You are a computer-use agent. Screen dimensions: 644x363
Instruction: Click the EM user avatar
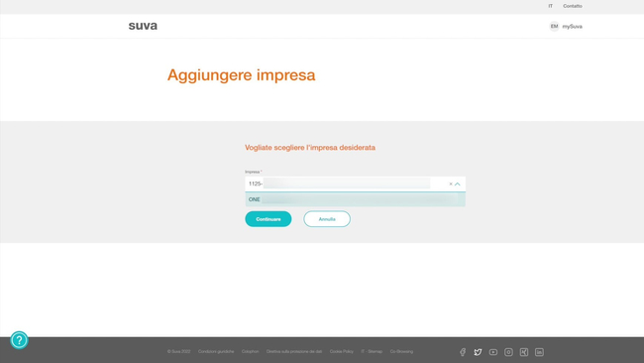pos(554,27)
